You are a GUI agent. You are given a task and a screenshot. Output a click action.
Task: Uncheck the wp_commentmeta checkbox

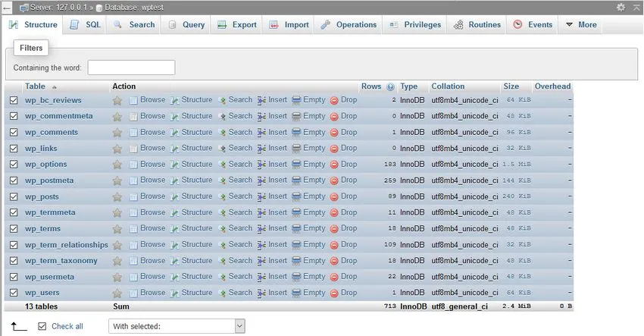[14, 116]
